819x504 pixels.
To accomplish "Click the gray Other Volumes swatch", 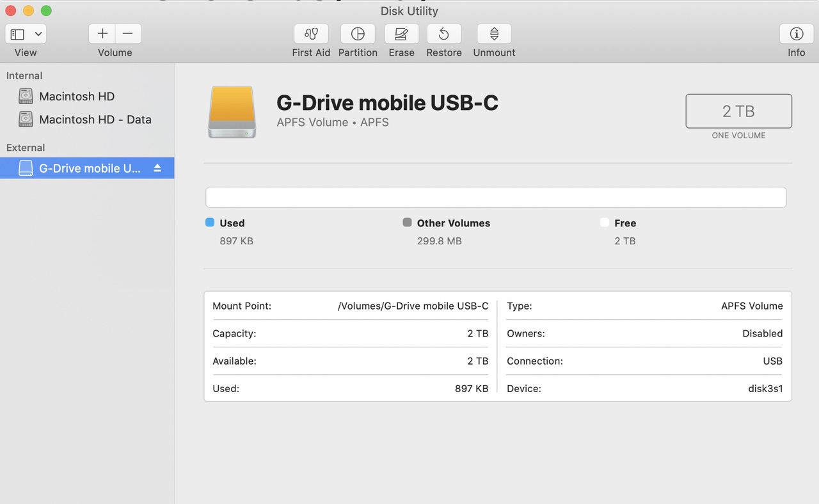I will coord(407,223).
